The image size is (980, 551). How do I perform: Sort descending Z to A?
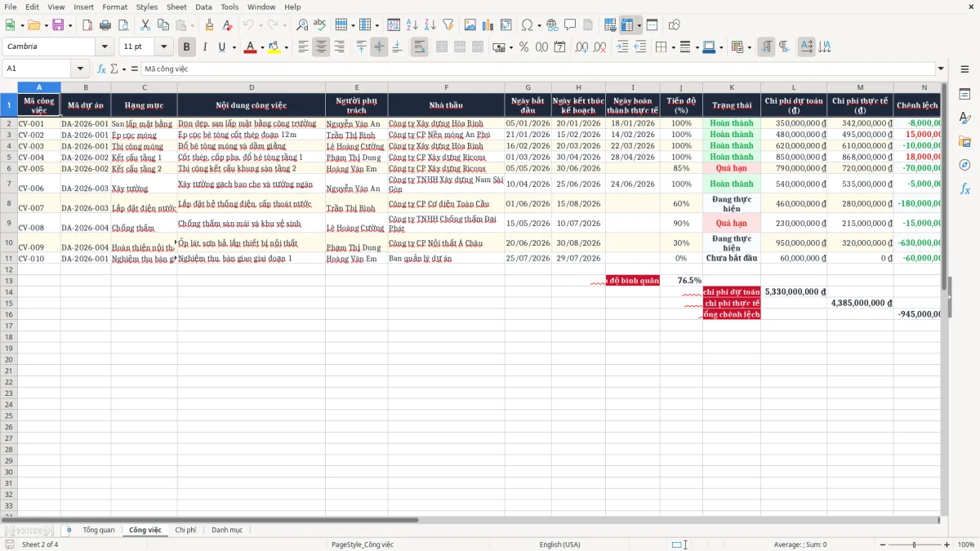[430, 25]
